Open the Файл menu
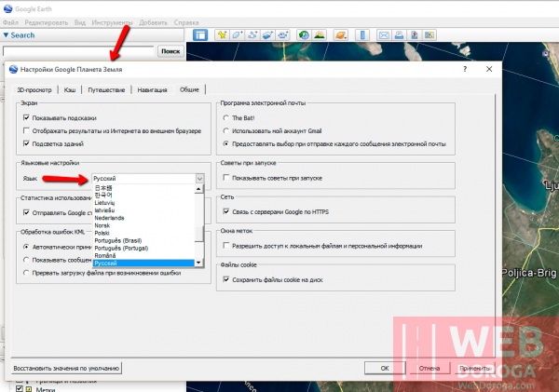The width and height of the screenshot is (559, 392). [x=10, y=22]
